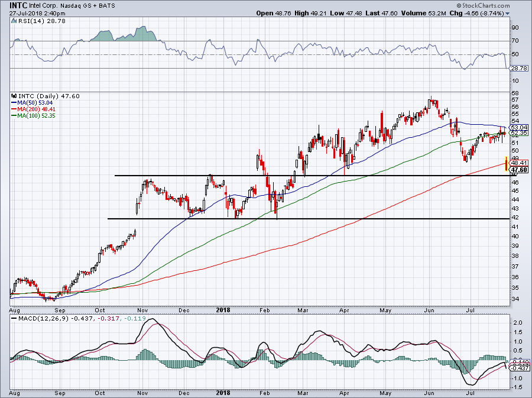532x398 pixels.
Task: Click the -0.317 signal value in MACD legend
Action: point(109,319)
